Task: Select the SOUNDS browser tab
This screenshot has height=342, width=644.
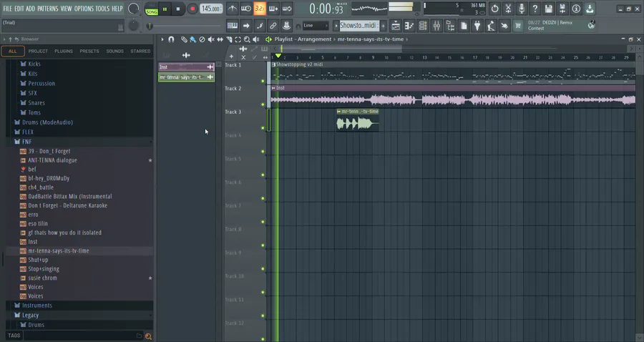Action: coord(114,51)
